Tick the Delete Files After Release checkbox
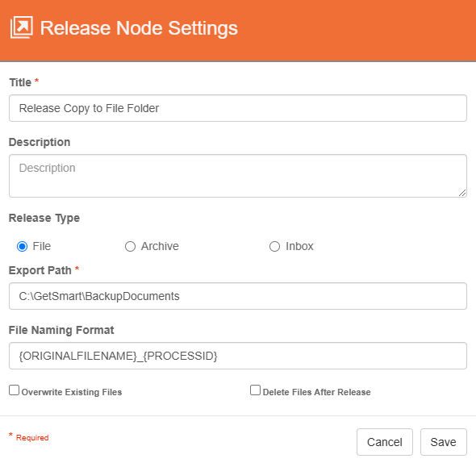 pyautogui.click(x=255, y=390)
